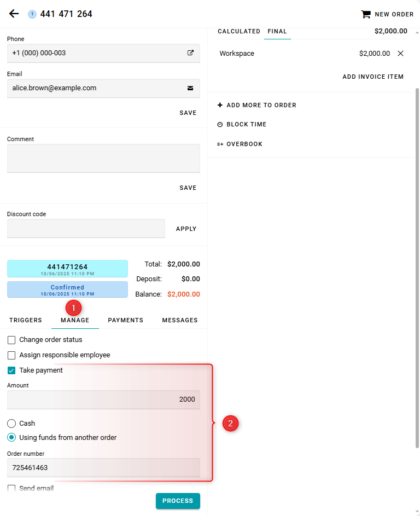The image size is (420, 516).
Task: Click the email envelope icon
Action: (x=190, y=88)
